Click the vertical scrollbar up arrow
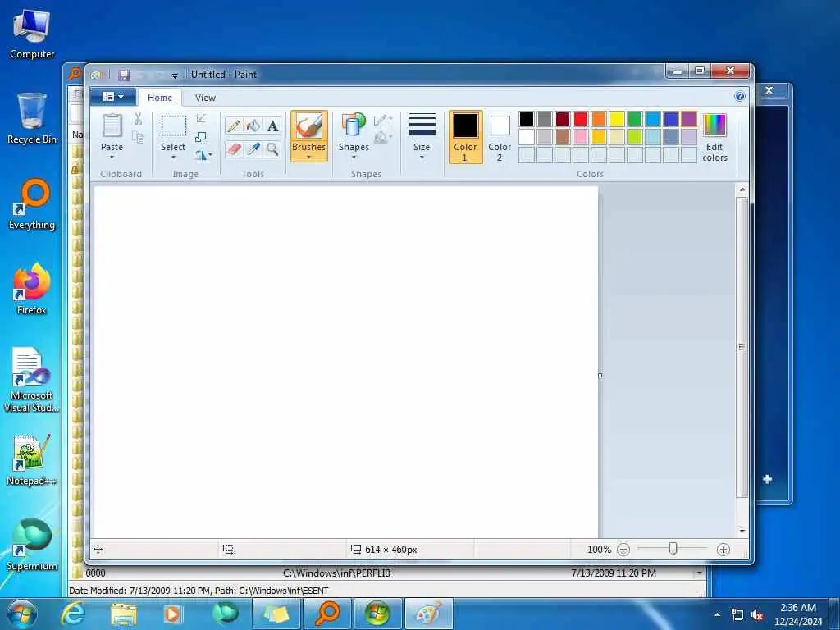This screenshot has width=840, height=630. [x=742, y=189]
